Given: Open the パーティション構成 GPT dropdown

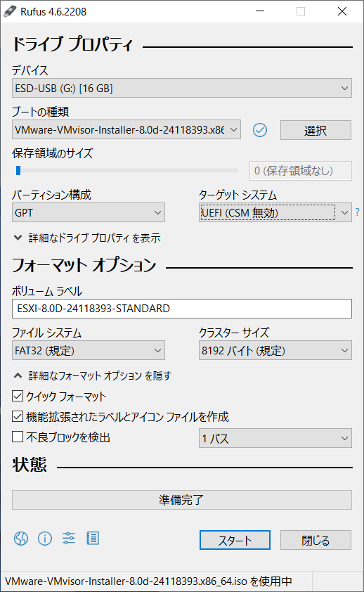Looking at the screenshot, I should (89, 212).
